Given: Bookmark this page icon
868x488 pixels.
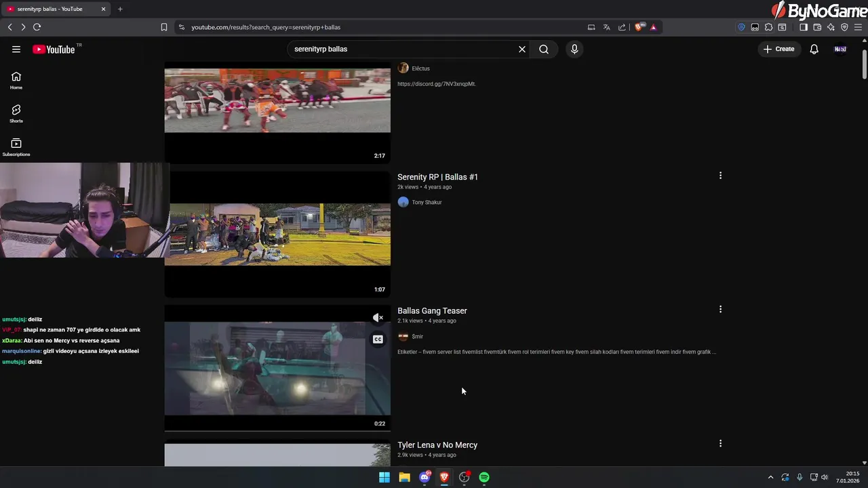Looking at the screenshot, I should pyautogui.click(x=164, y=27).
